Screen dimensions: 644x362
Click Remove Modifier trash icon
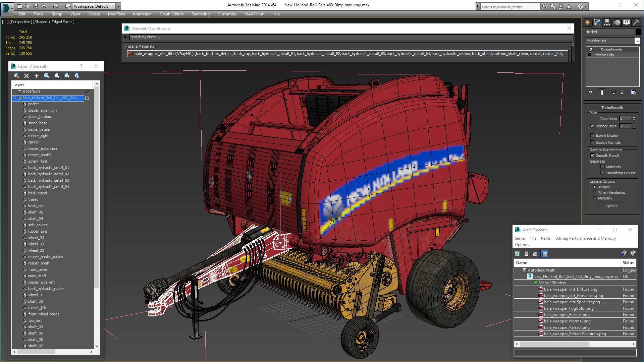tap(622, 93)
